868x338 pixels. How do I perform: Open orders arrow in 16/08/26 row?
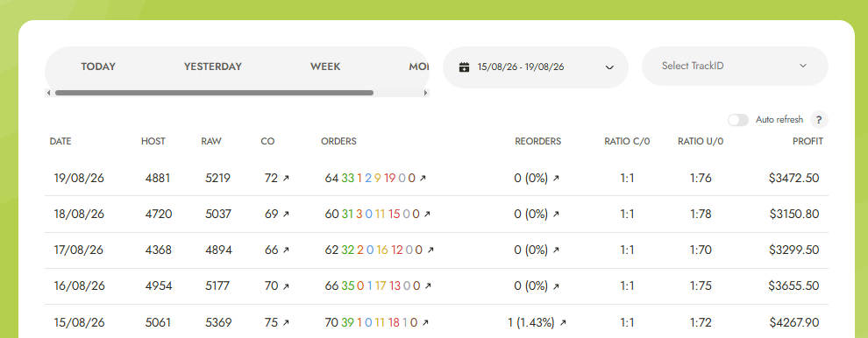[427, 286]
